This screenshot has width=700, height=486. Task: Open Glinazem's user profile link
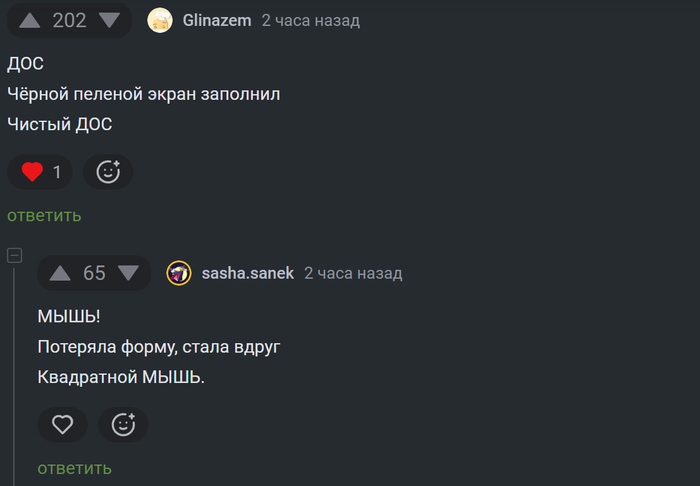coord(217,20)
